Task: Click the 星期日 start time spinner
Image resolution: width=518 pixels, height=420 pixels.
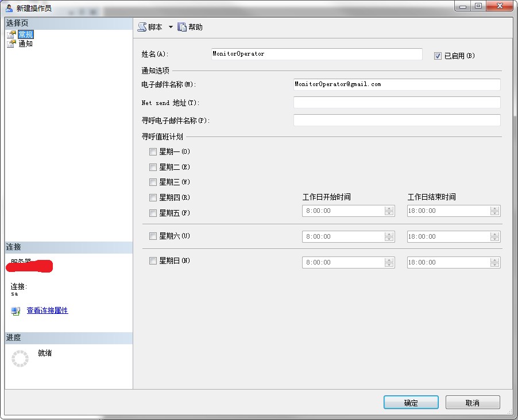Action: [389, 263]
